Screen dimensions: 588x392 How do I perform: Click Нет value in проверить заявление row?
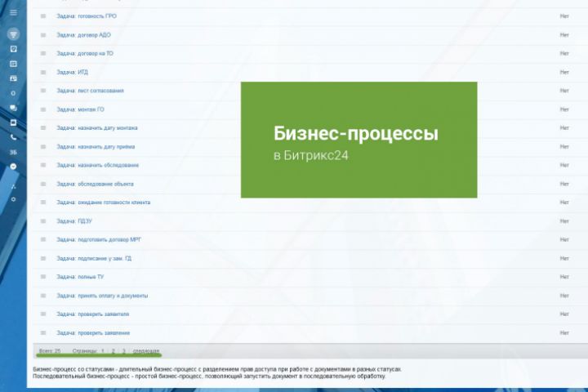point(564,332)
